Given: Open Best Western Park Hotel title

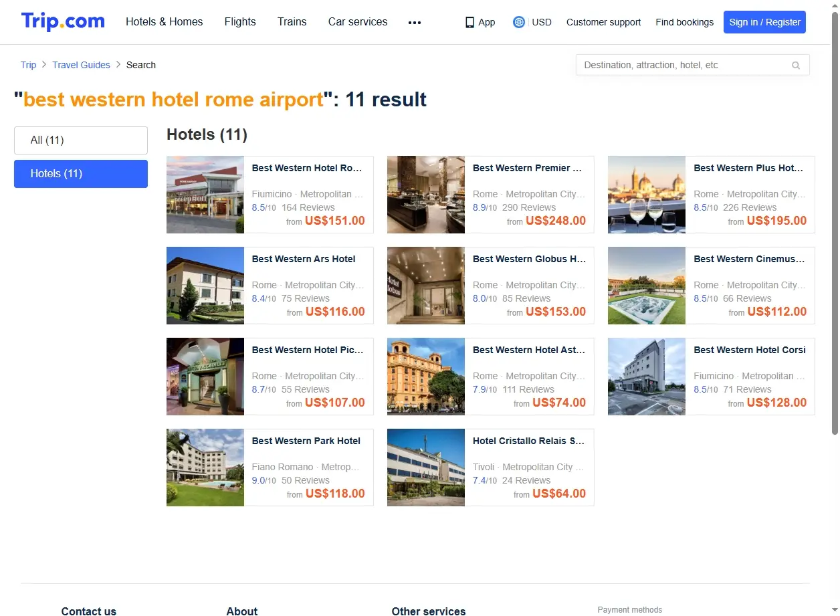Looking at the screenshot, I should point(306,441).
